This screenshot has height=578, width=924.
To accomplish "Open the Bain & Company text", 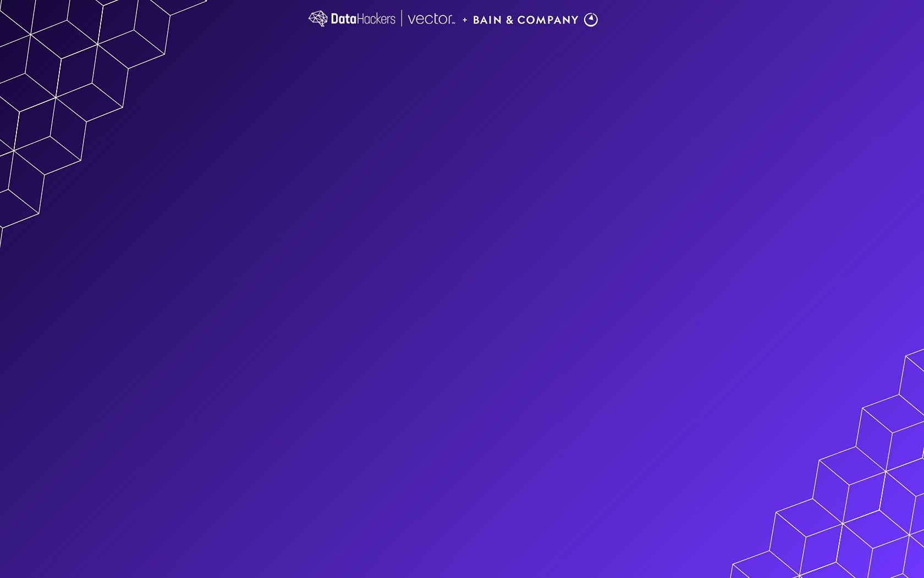I will (525, 20).
